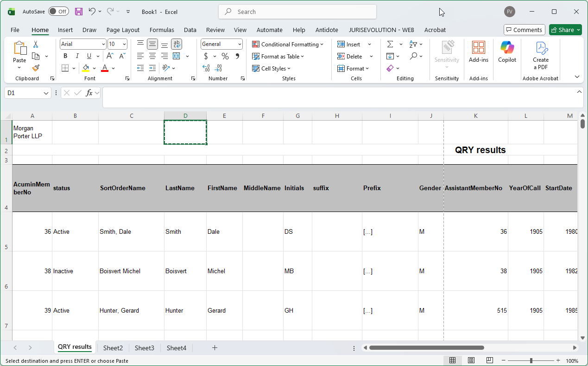Increase font size with larger A icon
Viewport: 588px width, 366px height.
click(x=110, y=56)
